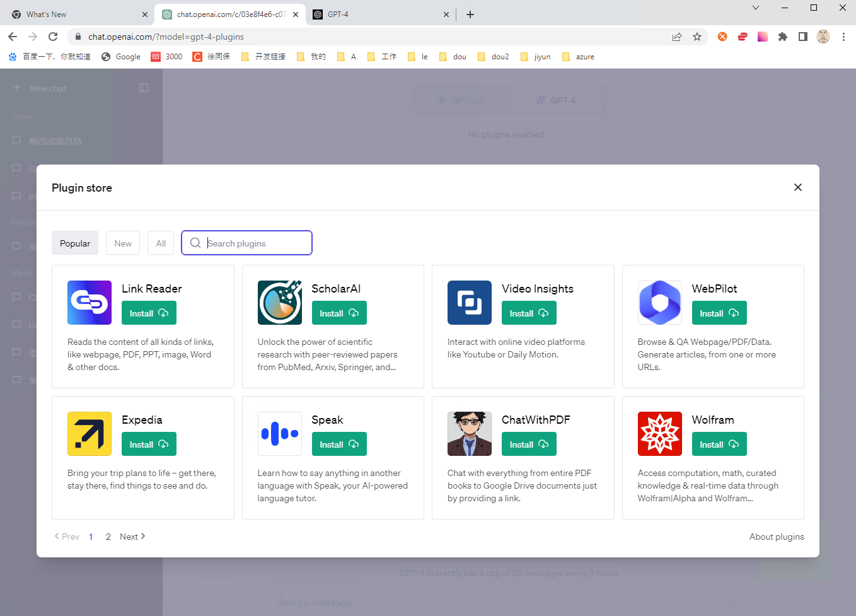Open the Google bookmark
The height and width of the screenshot is (616, 856).
[x=121, y=57]
